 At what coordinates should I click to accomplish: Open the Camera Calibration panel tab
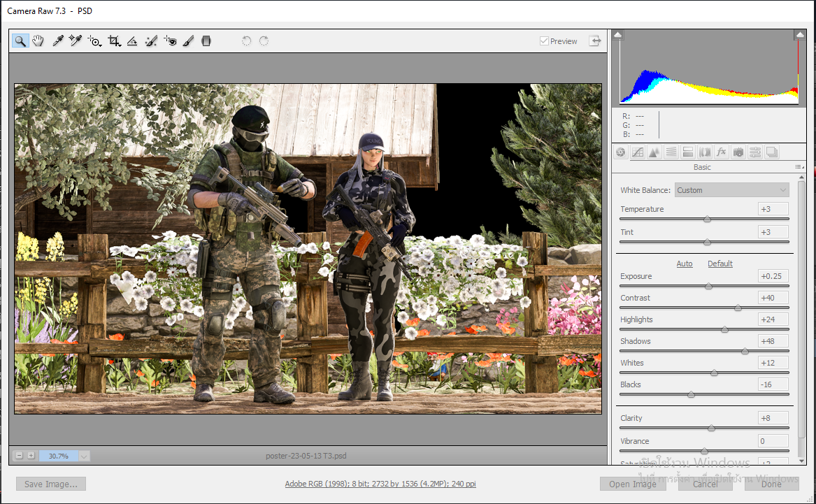738,152
